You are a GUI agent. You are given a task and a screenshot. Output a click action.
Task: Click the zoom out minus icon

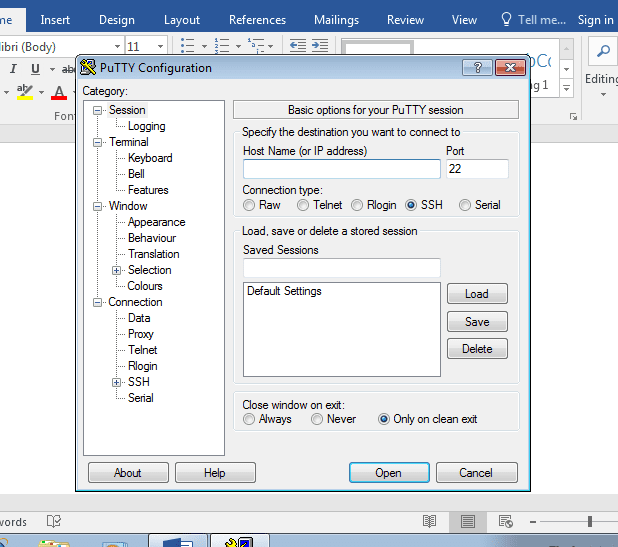click(533, 522)
